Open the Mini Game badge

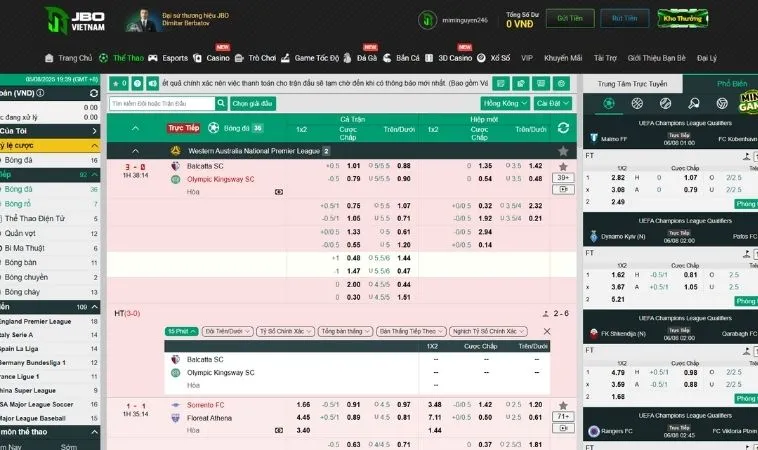(x=748, y=102)
